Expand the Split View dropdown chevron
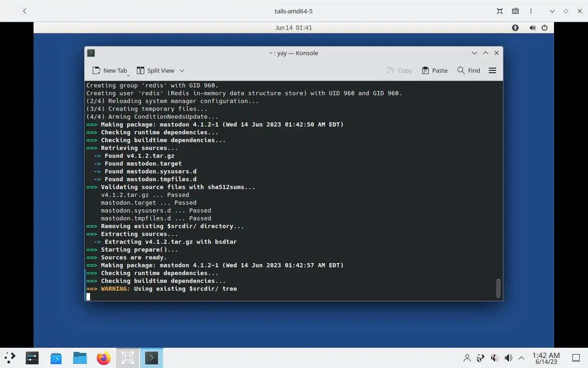 pos(182,70)
